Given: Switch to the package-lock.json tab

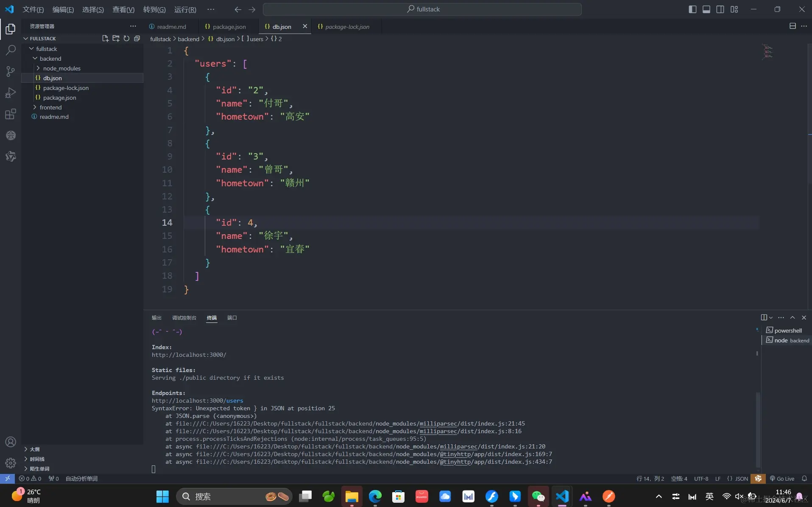Looking at the screenshot, I should click(347, 26).
